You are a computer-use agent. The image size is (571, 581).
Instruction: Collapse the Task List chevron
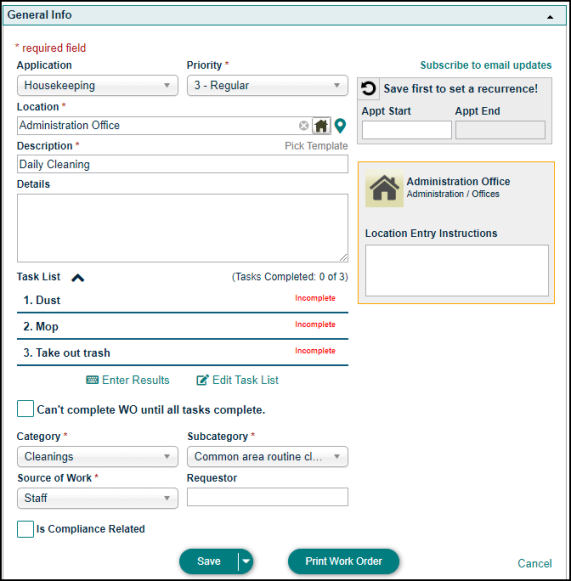click(x=78, y=278)
